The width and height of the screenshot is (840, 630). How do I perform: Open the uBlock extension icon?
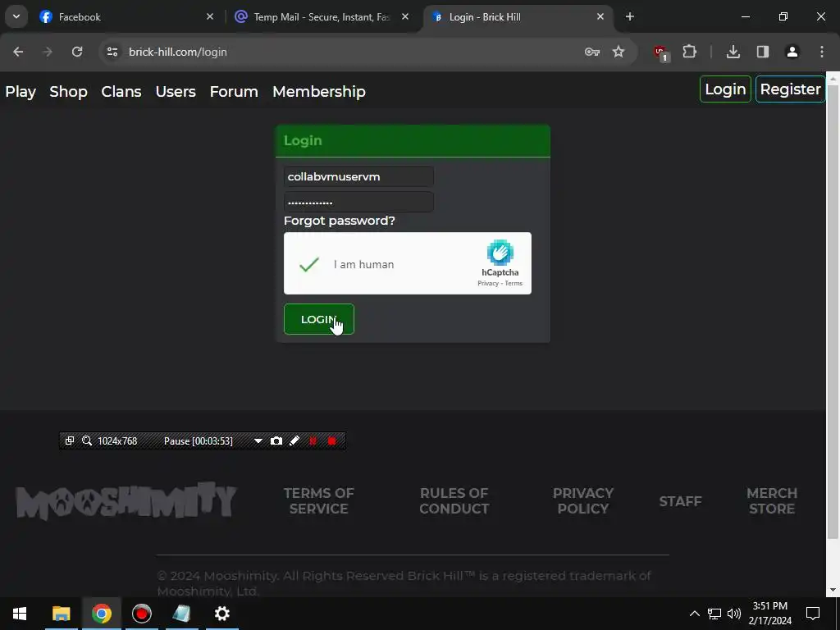661,52
